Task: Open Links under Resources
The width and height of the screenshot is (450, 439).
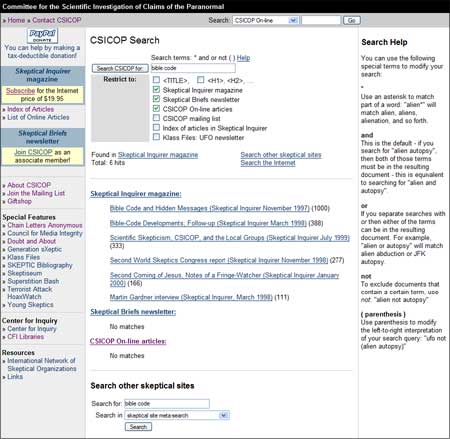Action: (15, 377)
